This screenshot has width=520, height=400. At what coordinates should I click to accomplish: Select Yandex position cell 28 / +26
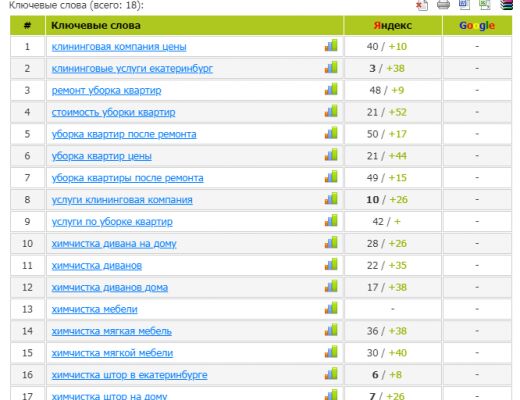pyautogui.click(x=393, y=243)
